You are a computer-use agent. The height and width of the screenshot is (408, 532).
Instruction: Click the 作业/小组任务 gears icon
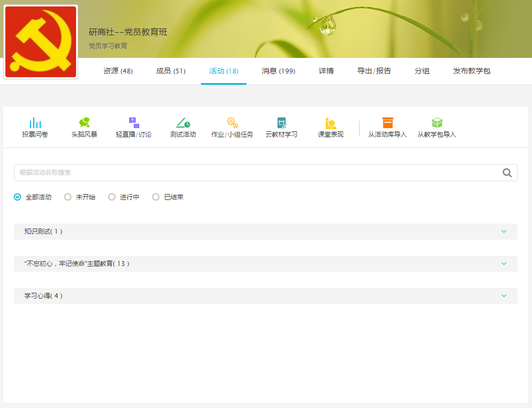232,123
